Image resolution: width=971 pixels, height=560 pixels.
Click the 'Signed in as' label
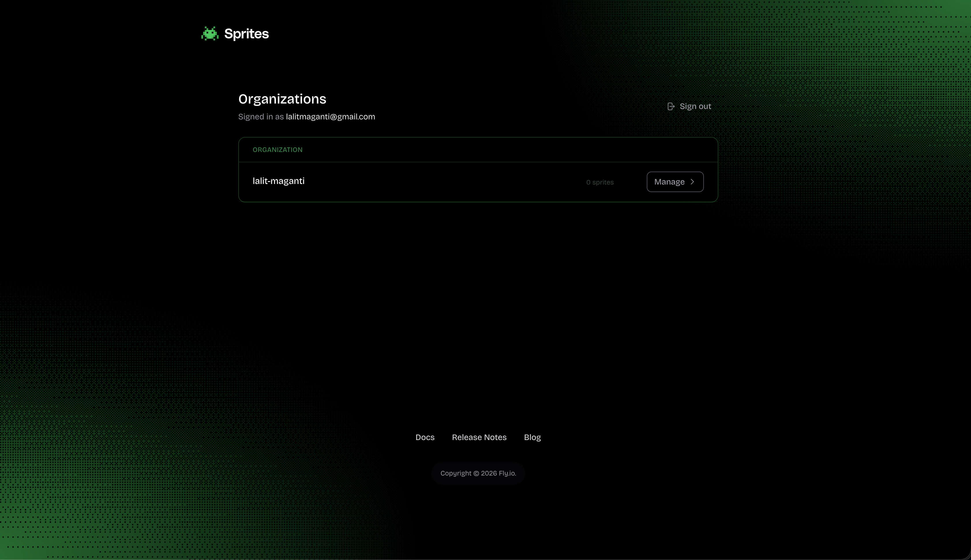point(261,117)
